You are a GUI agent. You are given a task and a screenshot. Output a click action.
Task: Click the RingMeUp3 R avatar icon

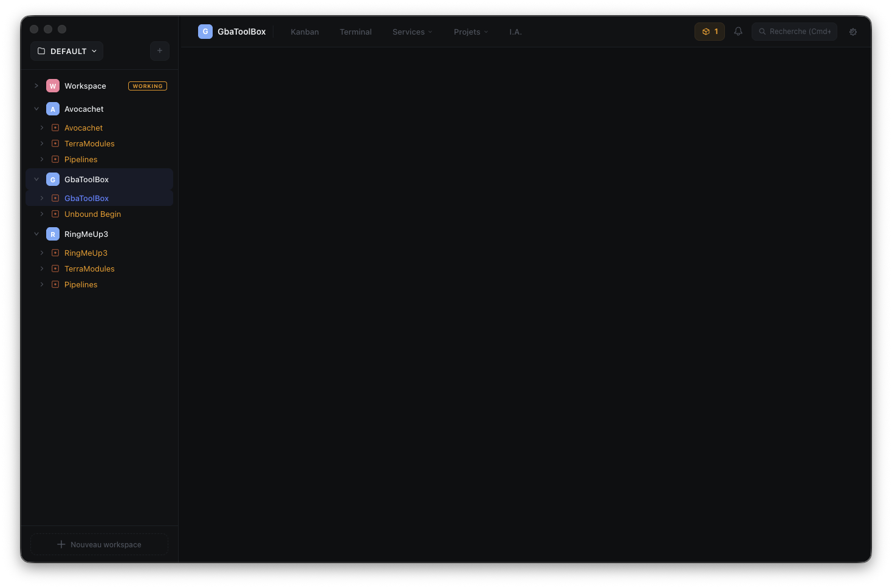53,234
